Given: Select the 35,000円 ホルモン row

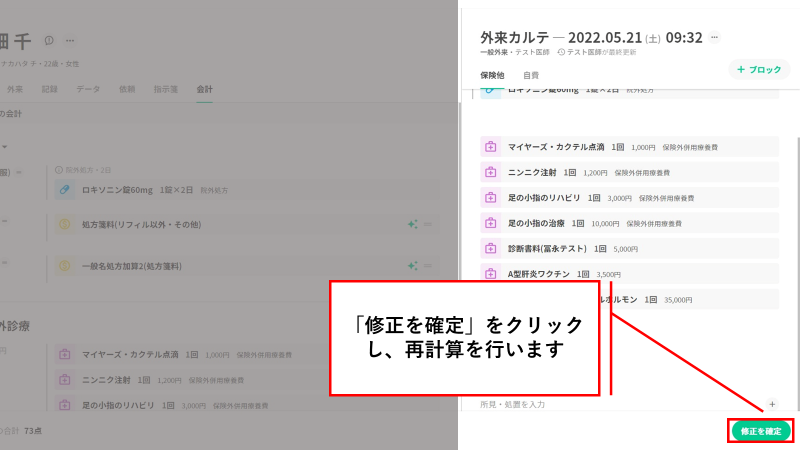Looking at the screenshot, I should coord(689,299).
